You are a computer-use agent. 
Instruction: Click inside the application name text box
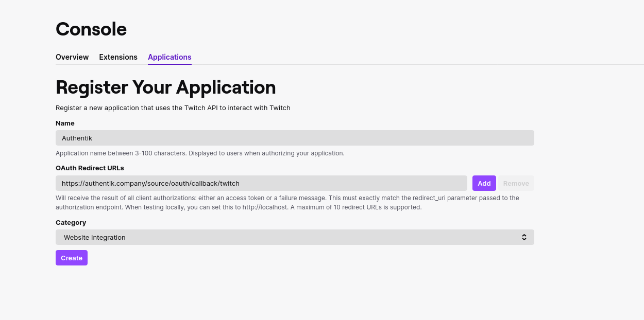[294, 138]
